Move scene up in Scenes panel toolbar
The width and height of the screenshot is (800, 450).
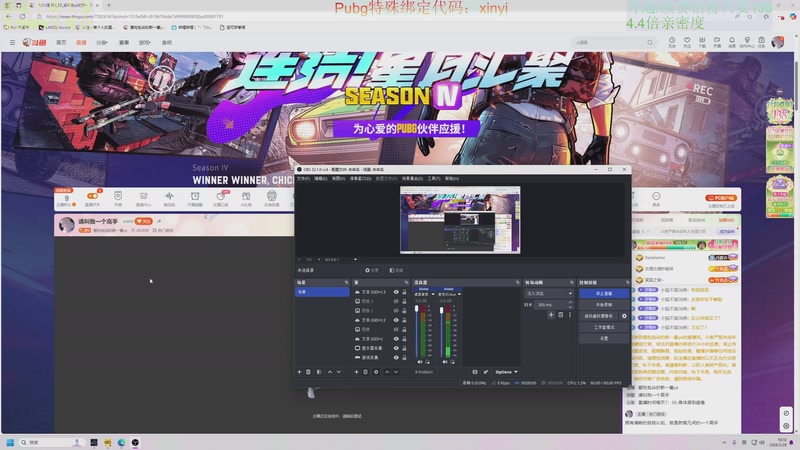[x=330, y=372]
